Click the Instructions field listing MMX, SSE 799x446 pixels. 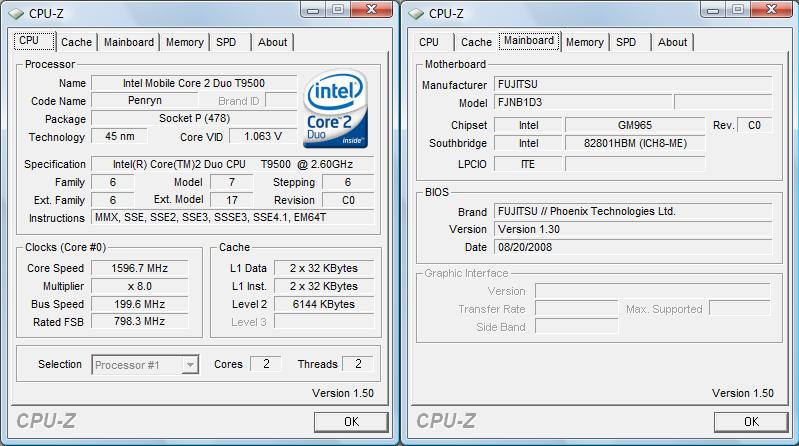coord(232,217)
